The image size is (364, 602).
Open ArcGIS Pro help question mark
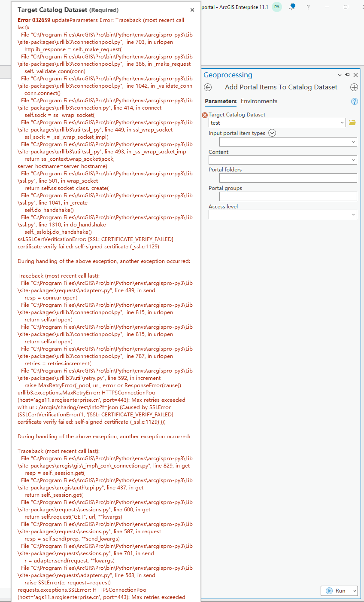point(308,7)
